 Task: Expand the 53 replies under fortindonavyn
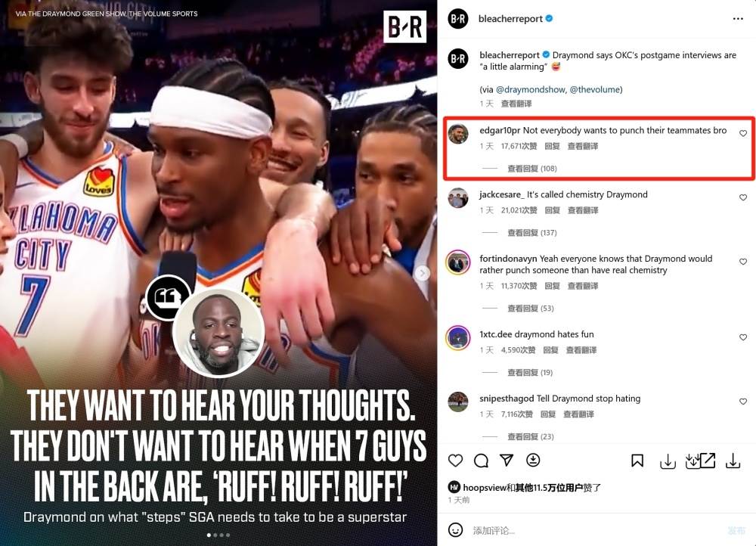click(x=531, y=309)
